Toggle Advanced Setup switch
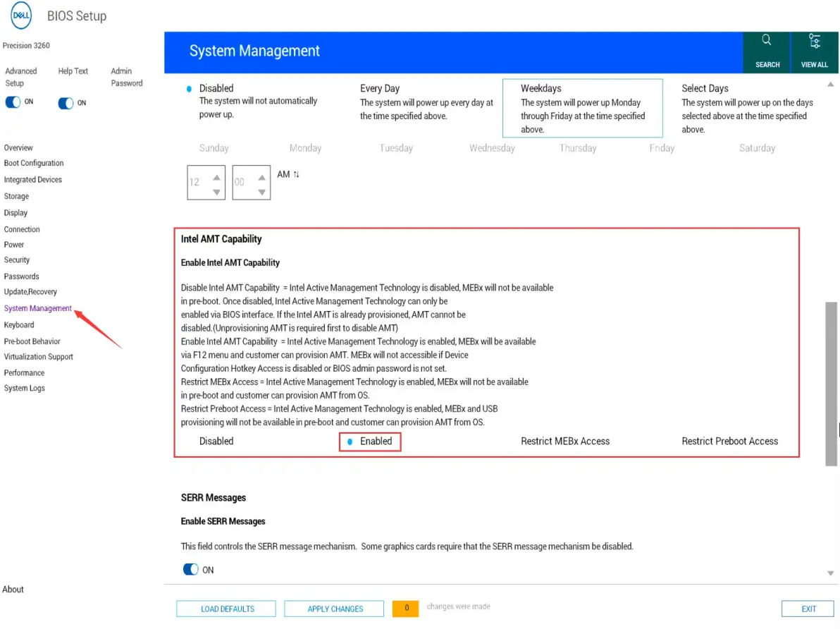This screenshot has width=840, height=629. (x=13, y=102)
